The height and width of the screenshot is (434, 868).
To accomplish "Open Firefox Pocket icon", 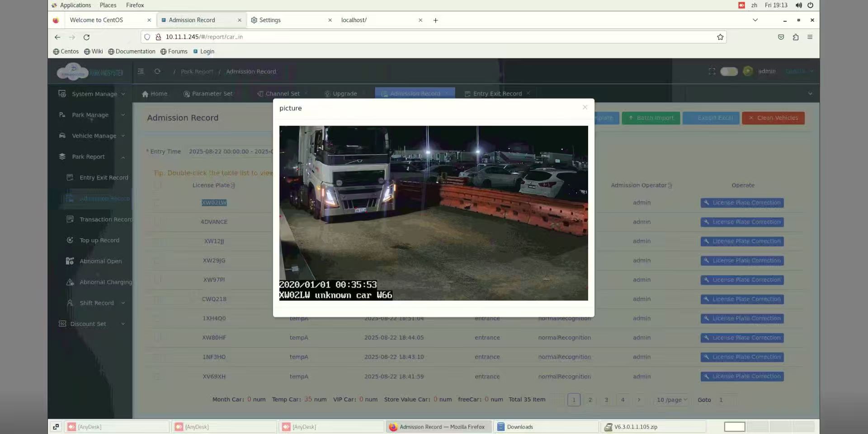I will [781, 37].
